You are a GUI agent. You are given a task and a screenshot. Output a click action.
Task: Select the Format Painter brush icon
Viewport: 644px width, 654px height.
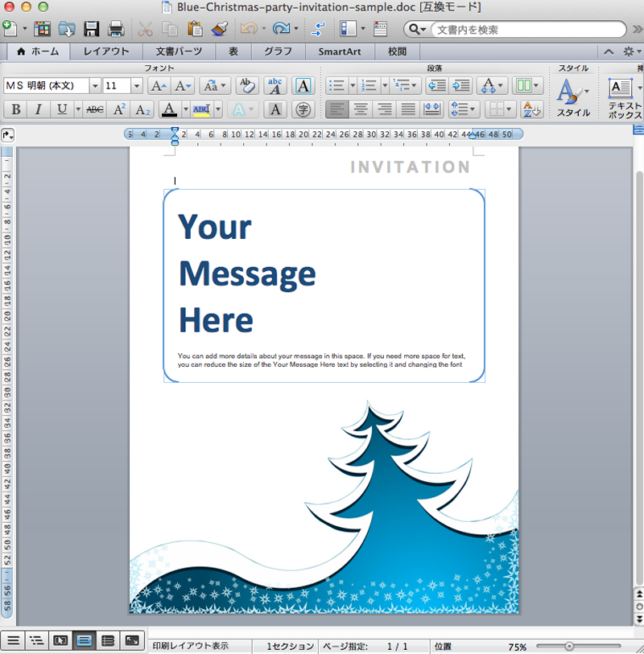point(220,30)
